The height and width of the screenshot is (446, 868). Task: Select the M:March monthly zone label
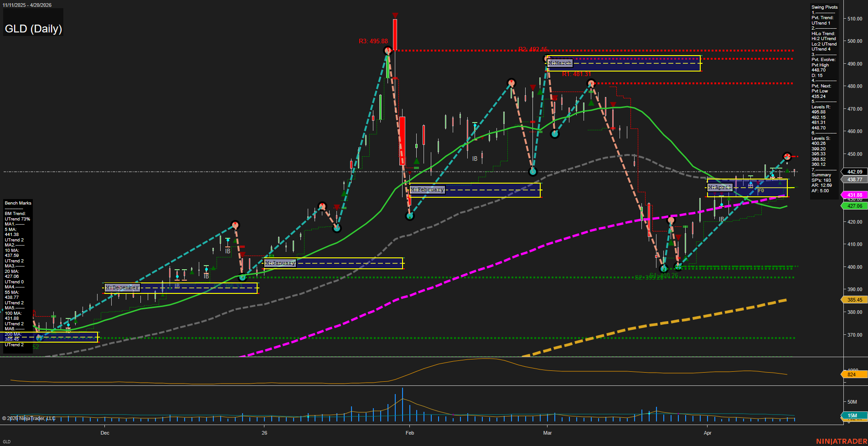click(560, 63)
